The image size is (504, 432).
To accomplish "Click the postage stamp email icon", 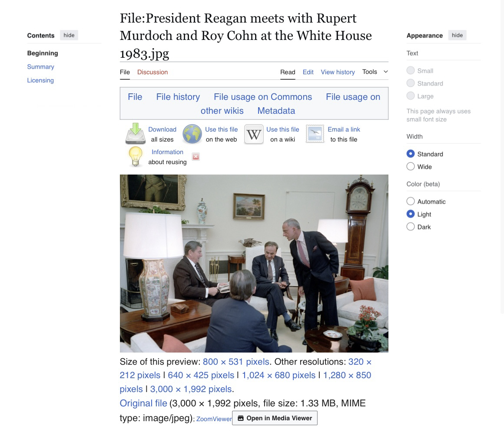I will 315,134.
